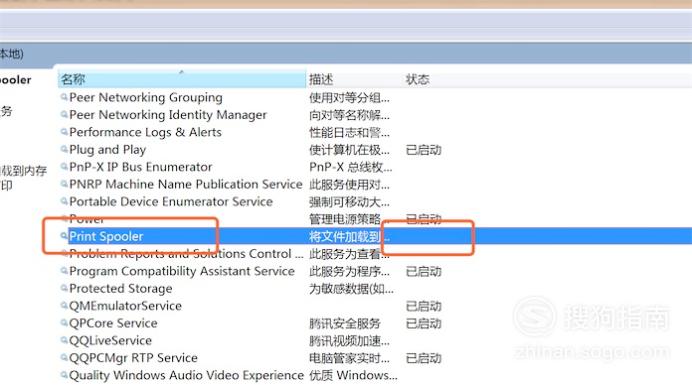Click the gear icon beside Protected Storage
Image resolution: width=692 pixels, height=385 pixels.
pyautogui.click(x=64, y=288)
